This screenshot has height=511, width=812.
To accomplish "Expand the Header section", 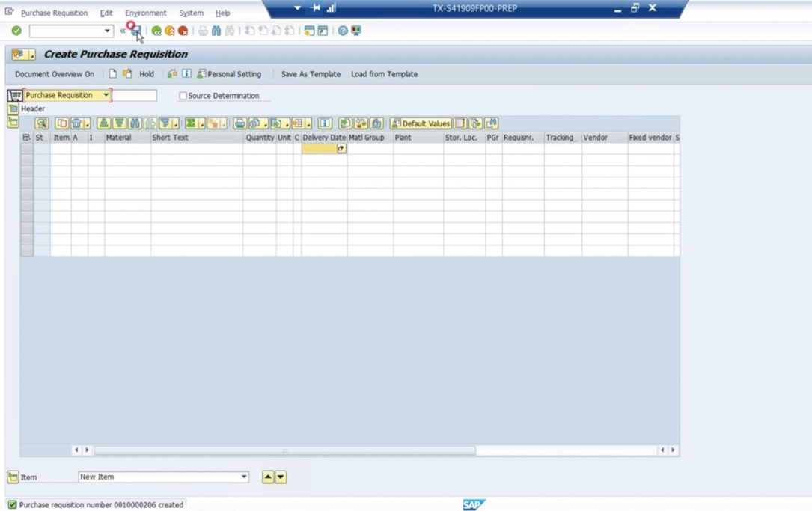I will (x=13, y=108).
